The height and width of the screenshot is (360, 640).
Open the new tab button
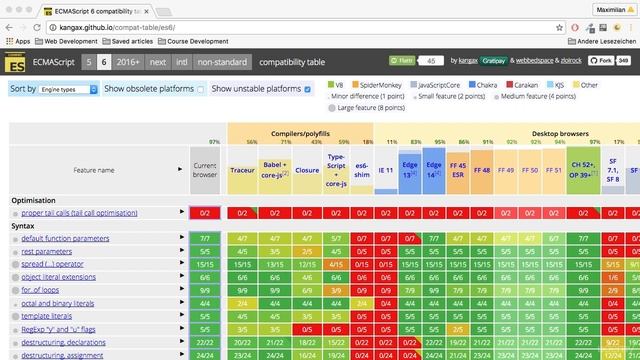[x=164, y=11]
